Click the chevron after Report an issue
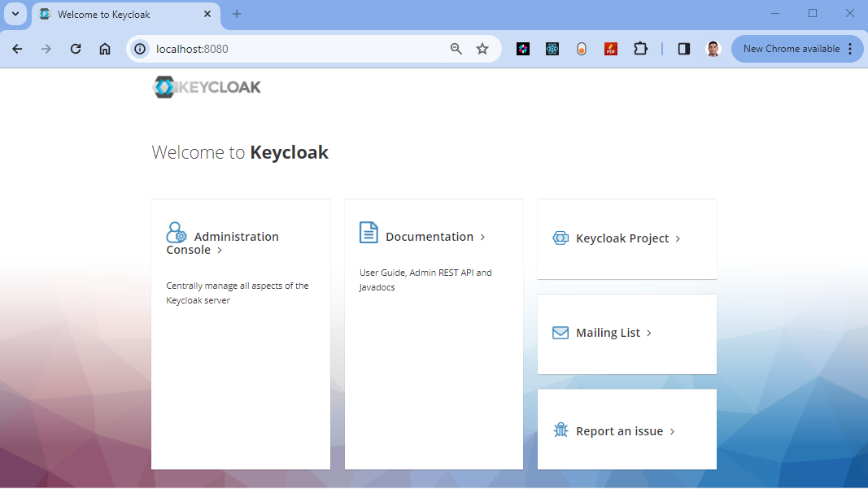The image size is (868, 489). 673,431
